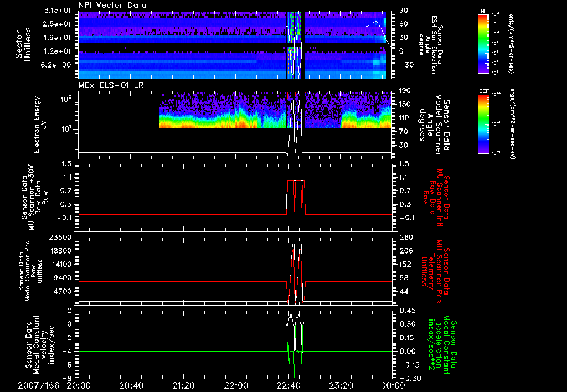Click the flat green acceleration trace

183,351
